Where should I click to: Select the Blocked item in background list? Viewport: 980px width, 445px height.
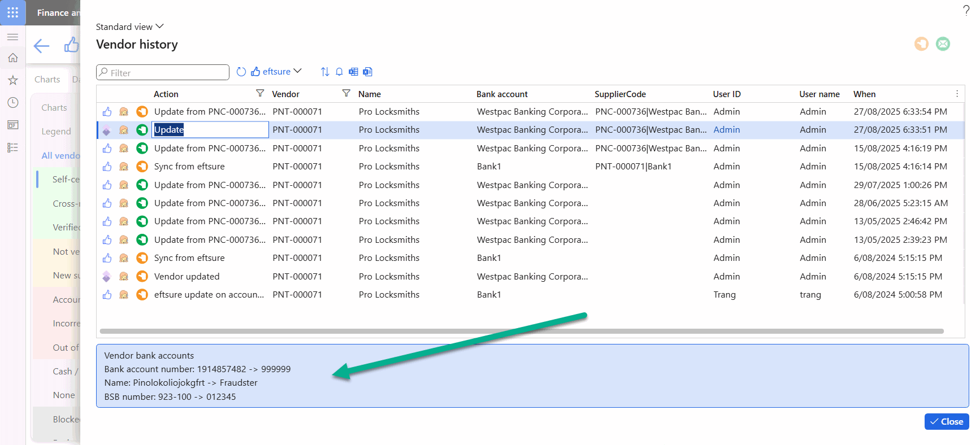[x=66, y=420]
